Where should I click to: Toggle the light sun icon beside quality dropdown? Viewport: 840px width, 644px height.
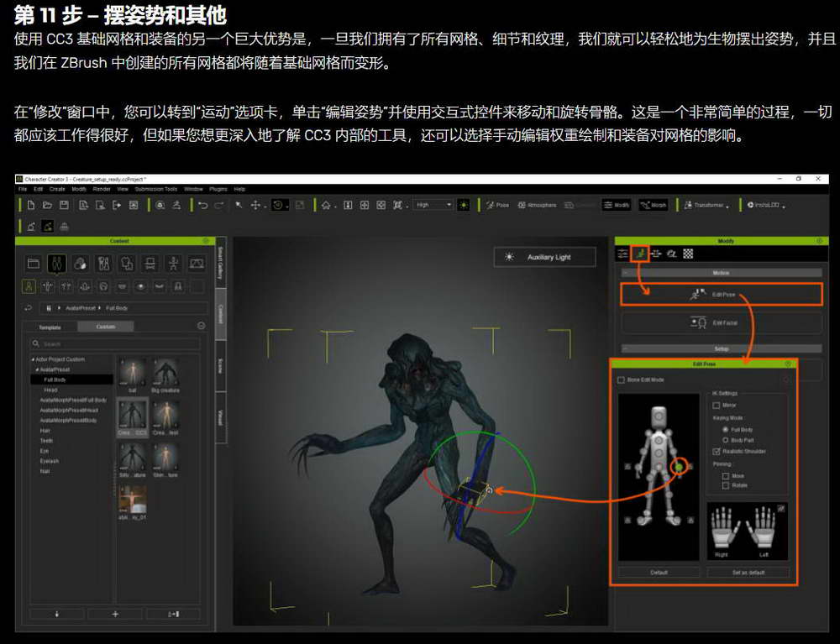coord(464,205)
